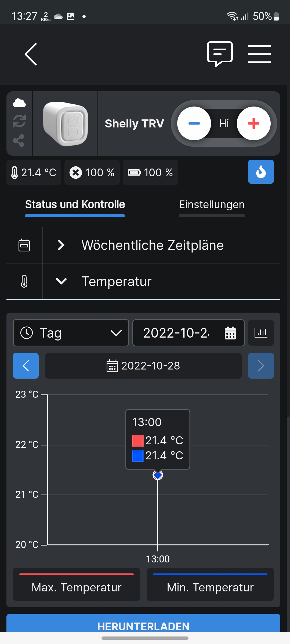The image size is (290, 644).
Task: Toggle the Max. Temperatur series
Action: (x=77, y=584)
